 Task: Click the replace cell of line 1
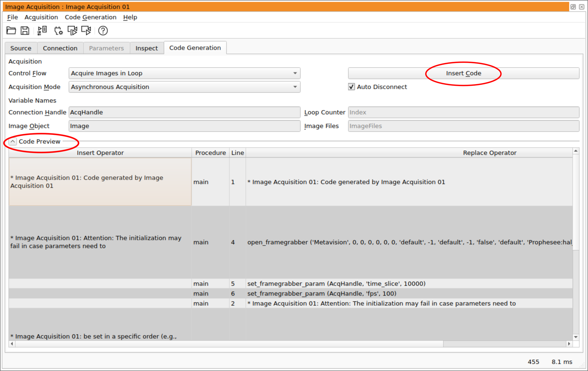click(409, 182)
